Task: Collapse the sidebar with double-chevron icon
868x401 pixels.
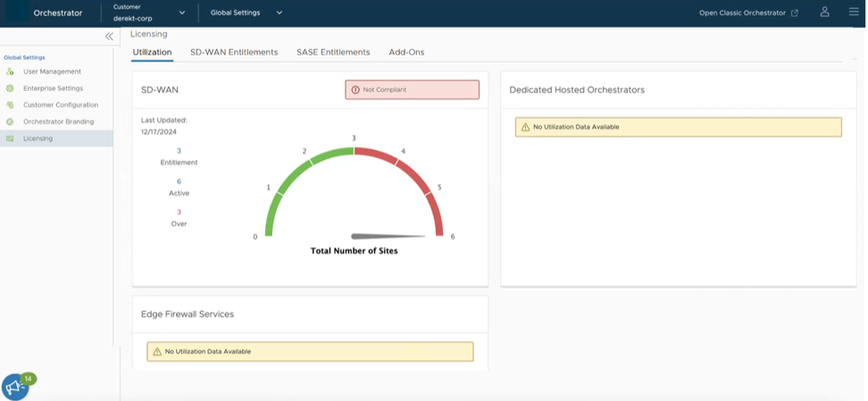Action: [109, 37]
